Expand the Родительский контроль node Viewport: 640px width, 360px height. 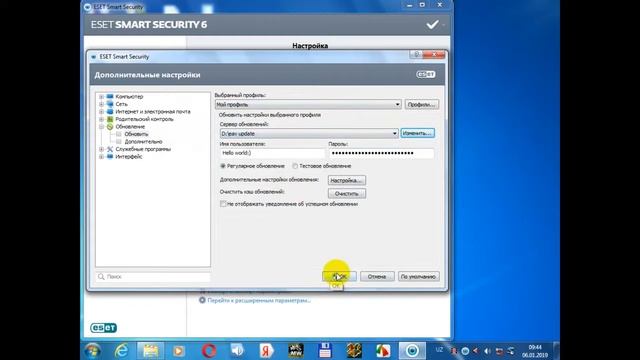tap(101, 119)
